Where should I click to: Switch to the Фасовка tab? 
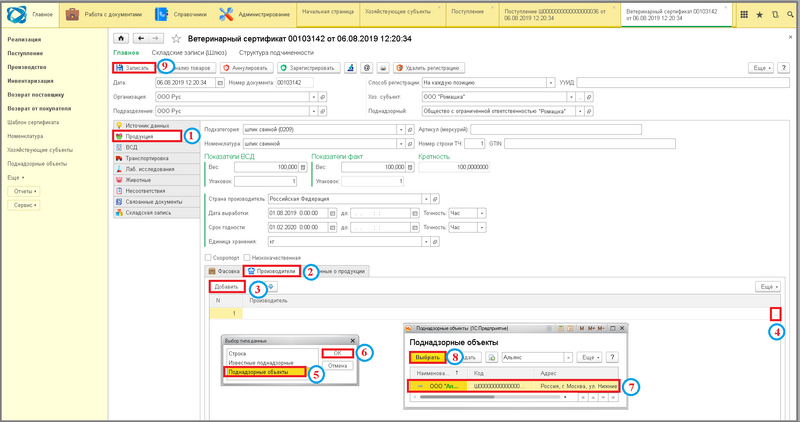point(224,271)
